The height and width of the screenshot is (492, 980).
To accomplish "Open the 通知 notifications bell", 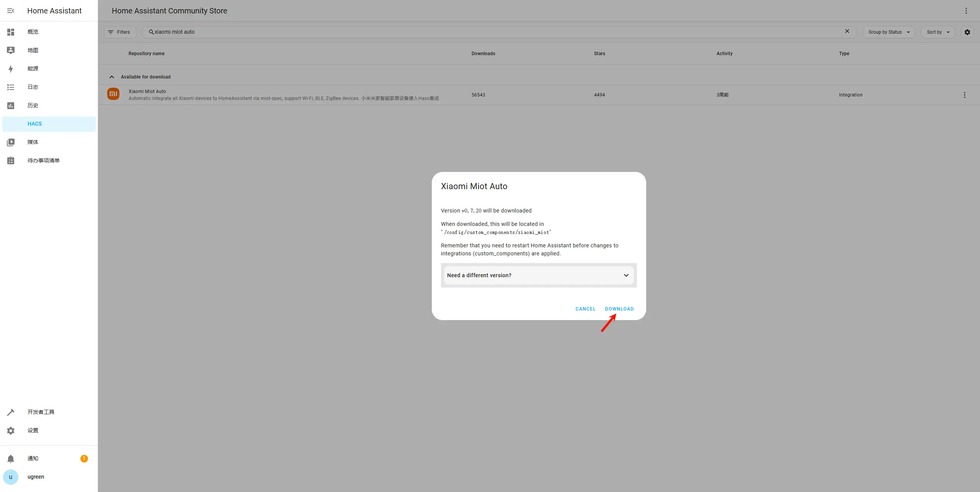I will (11, 458).
